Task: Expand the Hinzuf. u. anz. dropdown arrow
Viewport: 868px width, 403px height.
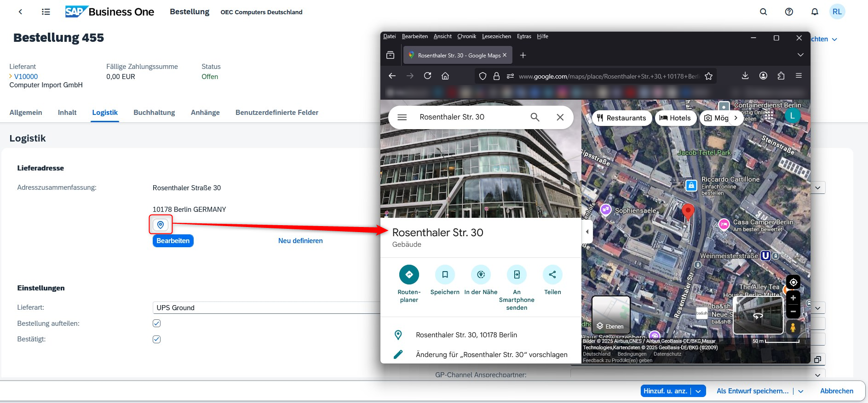Action: point(698,391)
